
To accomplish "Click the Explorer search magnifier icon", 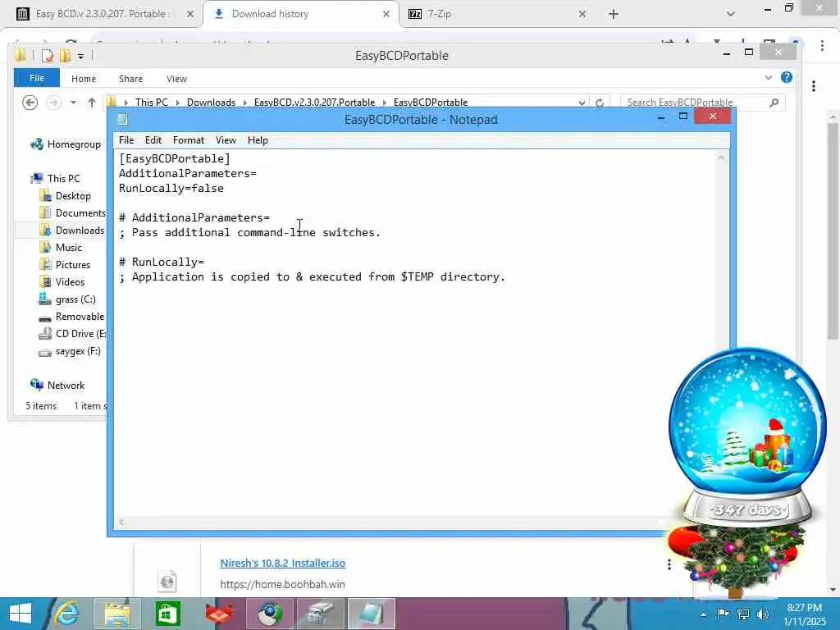I will pyautogui.click(x=774, y=103).
